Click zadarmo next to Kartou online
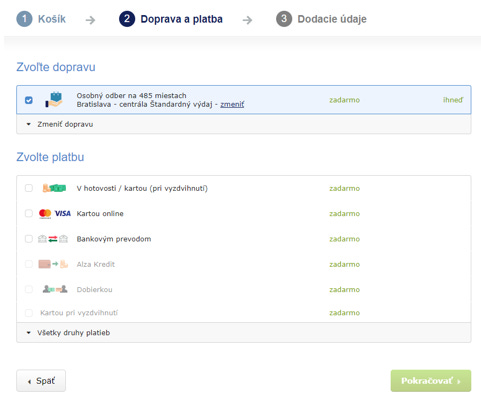 [x=345, y=214]
